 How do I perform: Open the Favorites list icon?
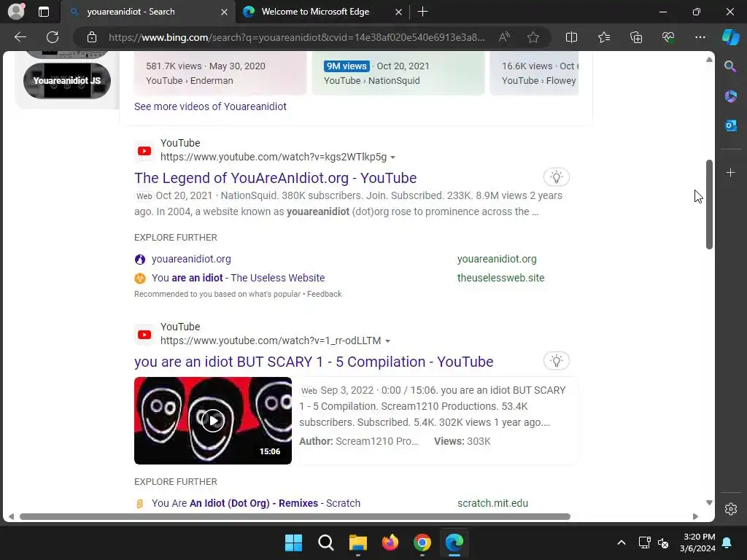[x=603, y=37]
